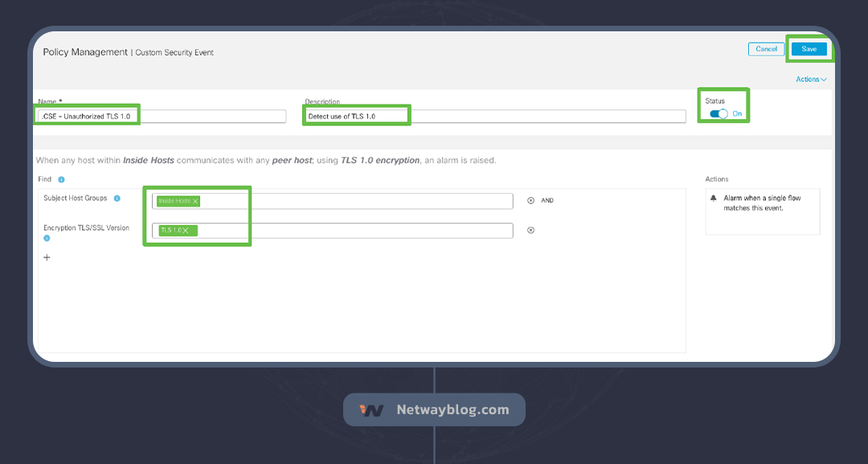Image resolution: width=868 pixels, height=464 pixels.
Task: Save the custom security event
Action: (x=809, y=49)
